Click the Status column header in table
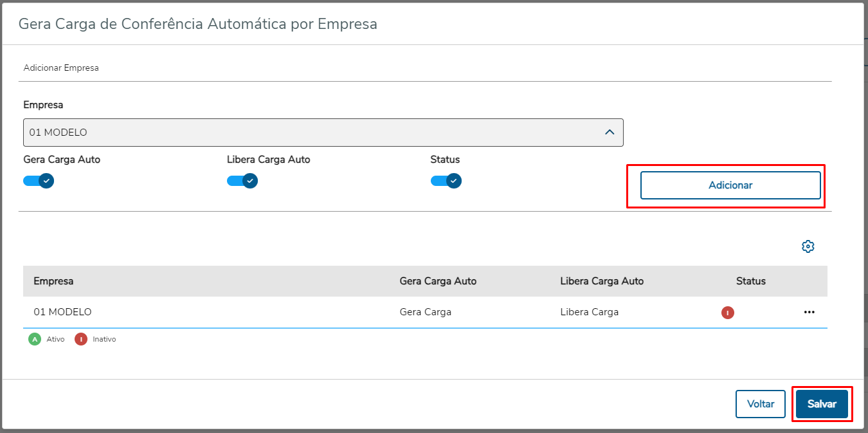This screenshot has width=868, height=433. (751, 281)
